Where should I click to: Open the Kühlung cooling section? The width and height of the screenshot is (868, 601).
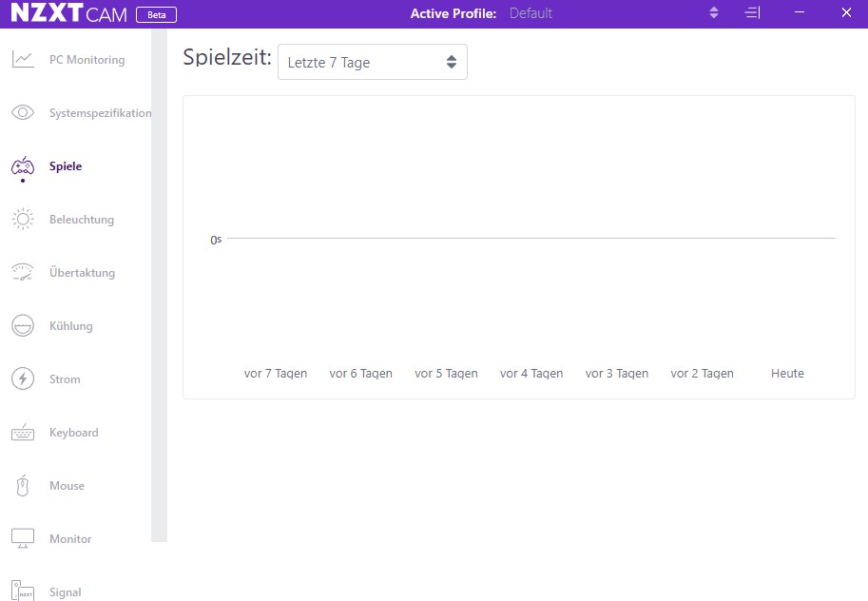(22, 325)
